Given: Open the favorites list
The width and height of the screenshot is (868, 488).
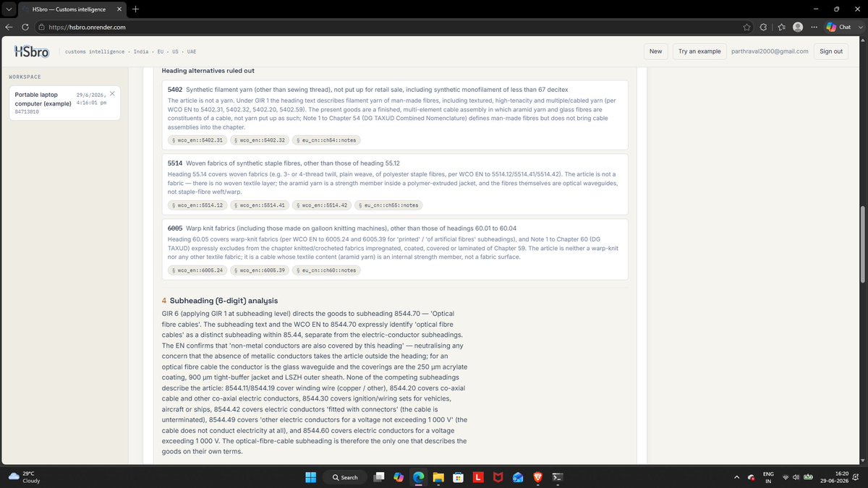Looking at the screenshot, I should (780, 27).
